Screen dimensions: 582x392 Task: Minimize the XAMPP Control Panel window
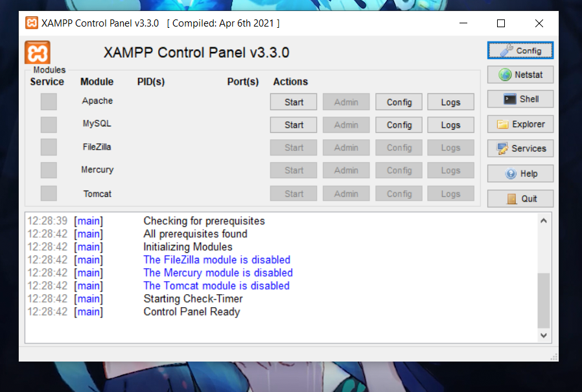(x=463, y=23)
